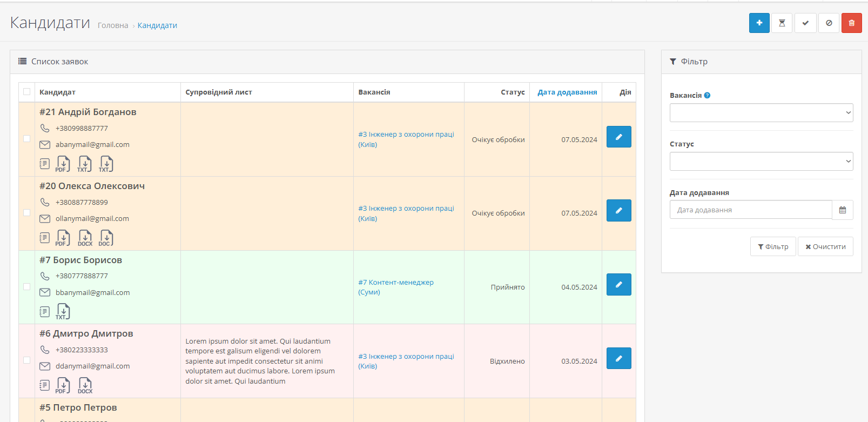Toggle the select-all checkbox in the table header
The image size is (868, 422).
(26, 92)
